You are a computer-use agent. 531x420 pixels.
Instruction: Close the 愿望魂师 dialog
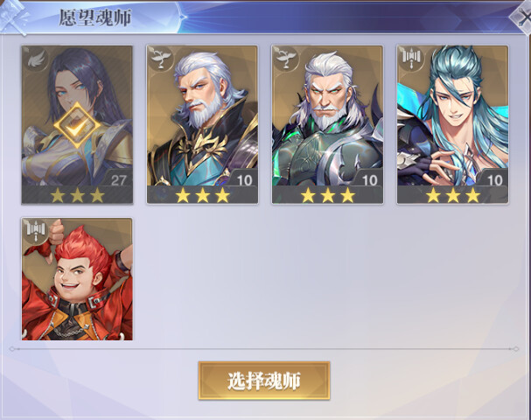[x=522, y=16]
